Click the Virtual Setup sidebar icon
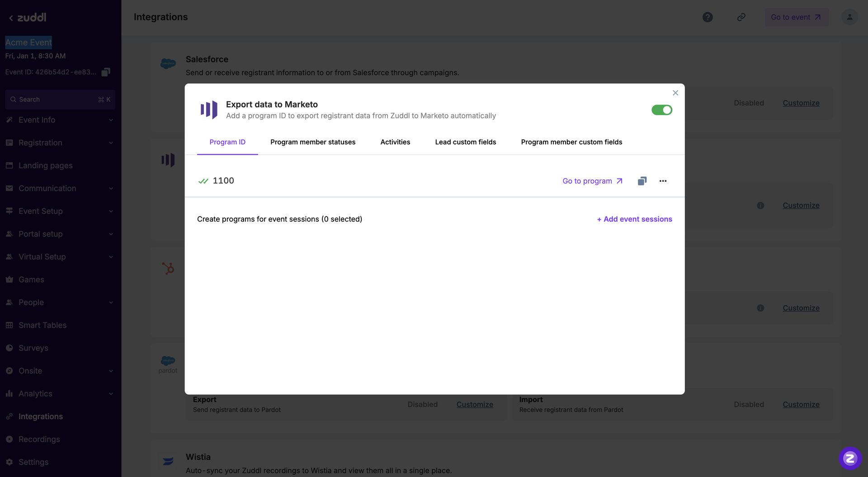 [x=9, y=257]
